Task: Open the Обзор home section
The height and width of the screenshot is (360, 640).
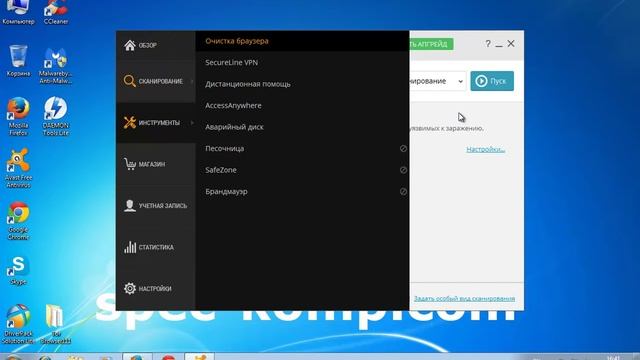Action: coord(141,45)
